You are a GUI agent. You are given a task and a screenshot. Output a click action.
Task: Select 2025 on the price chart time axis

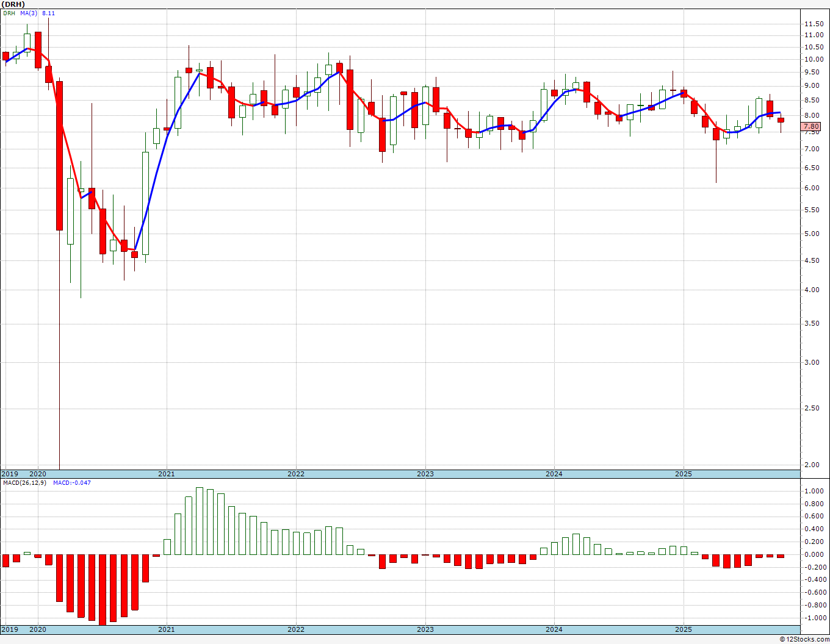pyautogui.click(x=684, y=474)
